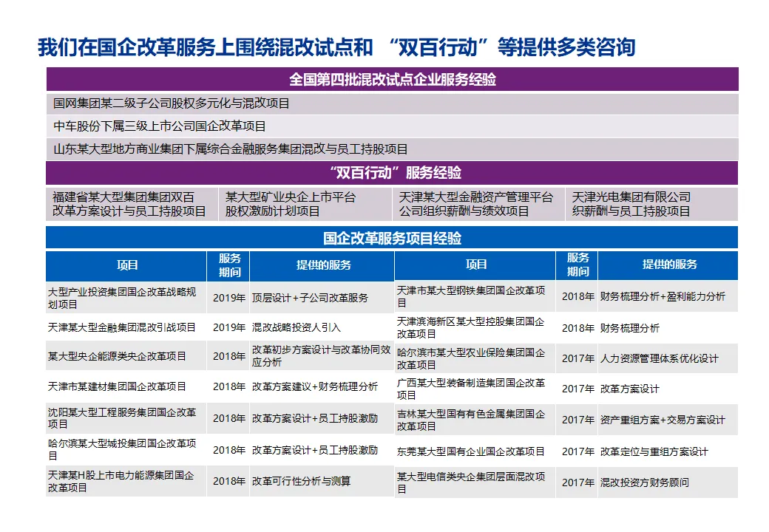769x532 pixels.
Task: Click the left table 提供的服务 column header
Action: click(x=322, y=265)
